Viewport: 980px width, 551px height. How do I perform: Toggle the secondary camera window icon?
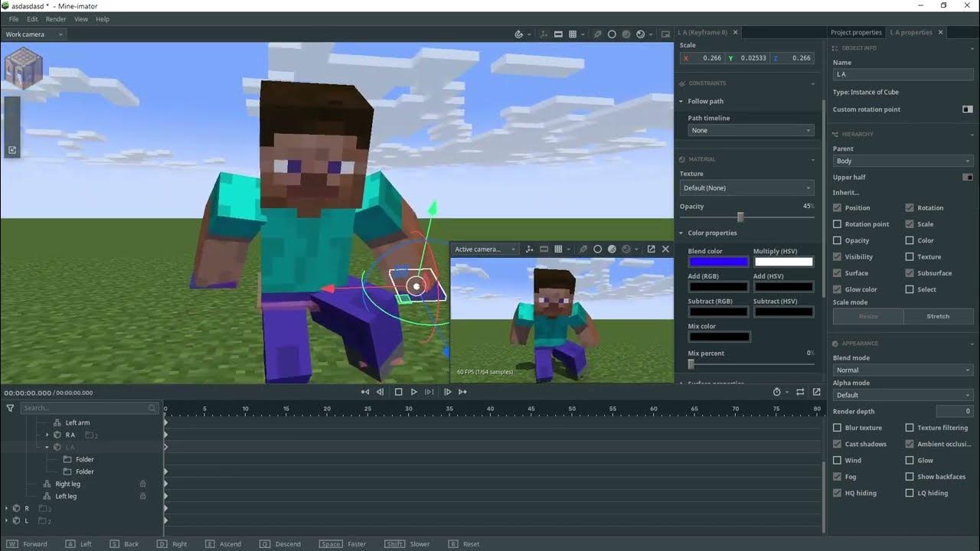click(x=665, y=34)
